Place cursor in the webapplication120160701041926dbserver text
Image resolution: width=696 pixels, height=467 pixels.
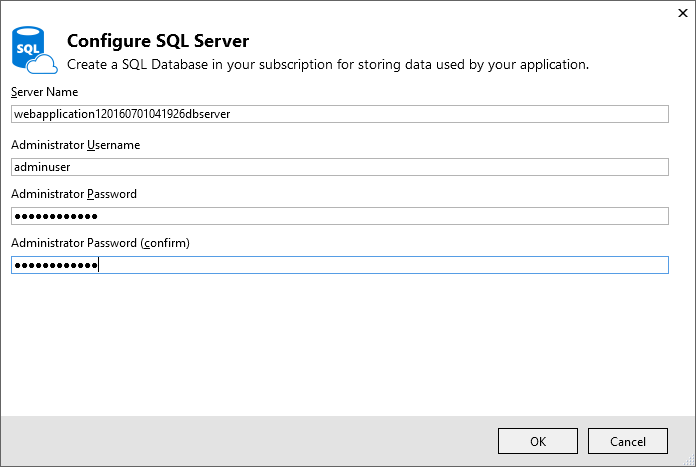tap(122, 114)
